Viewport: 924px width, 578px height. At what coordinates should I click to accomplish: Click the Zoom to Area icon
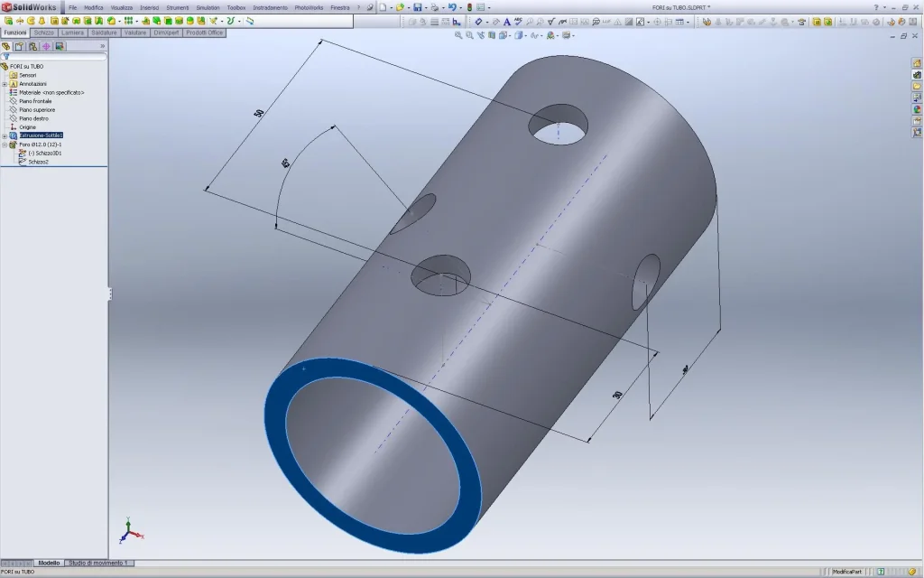point(469,35)
